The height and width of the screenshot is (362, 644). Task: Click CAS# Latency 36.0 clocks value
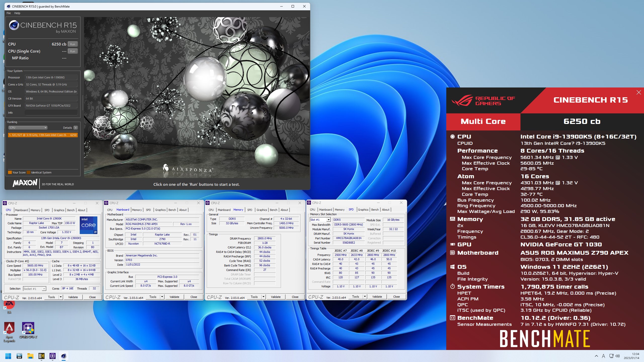pos(265,247)
